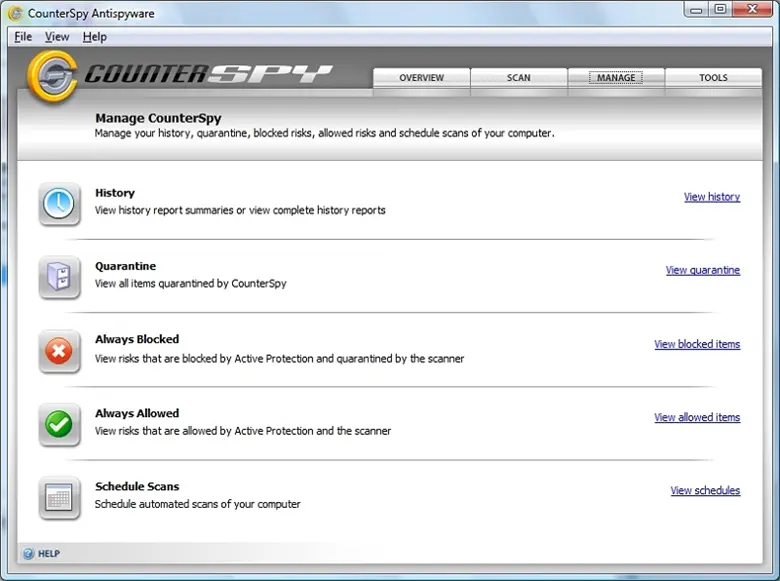This screenshot has width=780, height=581.
Task: Switch to the Scan tab
Action: click(x=519, y=78)
